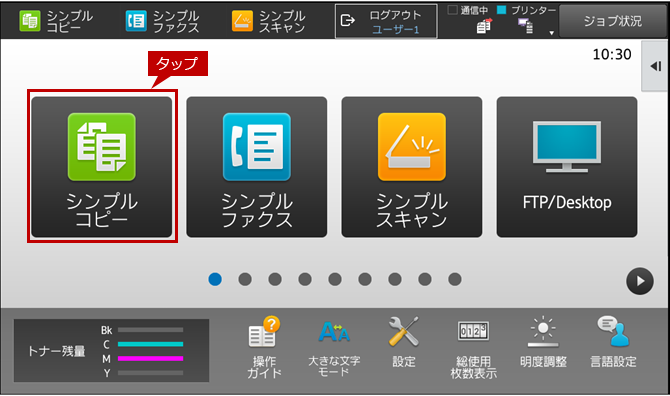
Task: Check the cyan C toner level bar
Action: click(150, 344)
